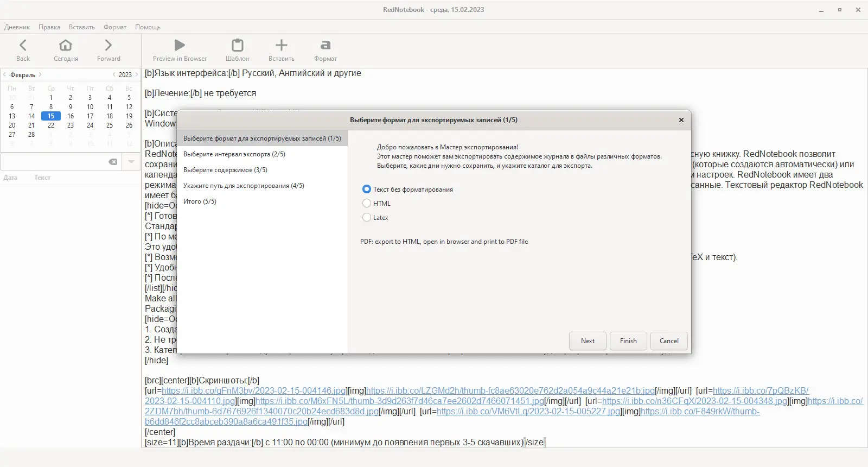Go to the next month arrow after Февраль
Viewport: 868px width, 467px height.
(40, 74)
